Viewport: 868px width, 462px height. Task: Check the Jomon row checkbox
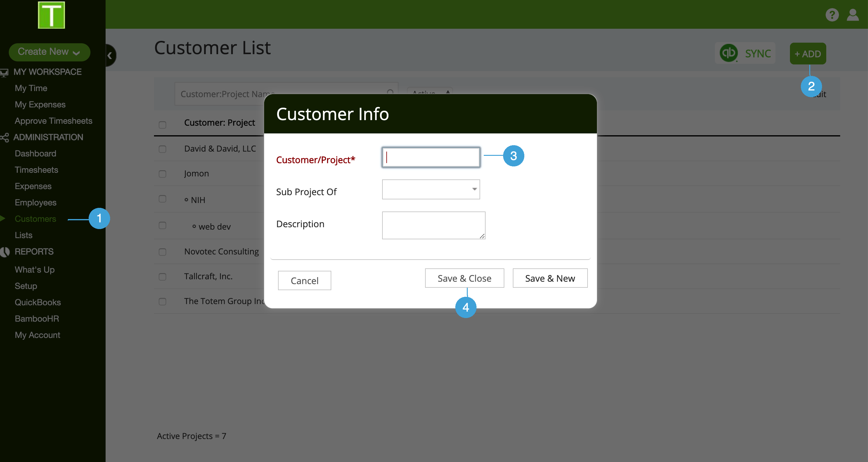coord(162,174)
